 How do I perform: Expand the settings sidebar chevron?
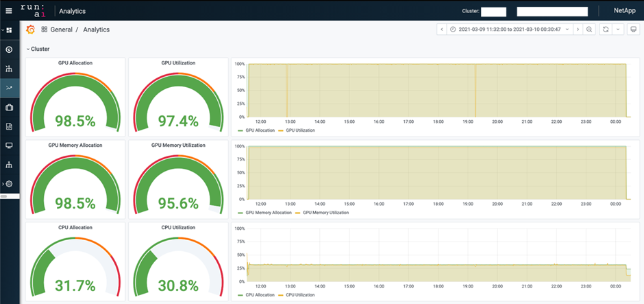[x=3, y=184]
